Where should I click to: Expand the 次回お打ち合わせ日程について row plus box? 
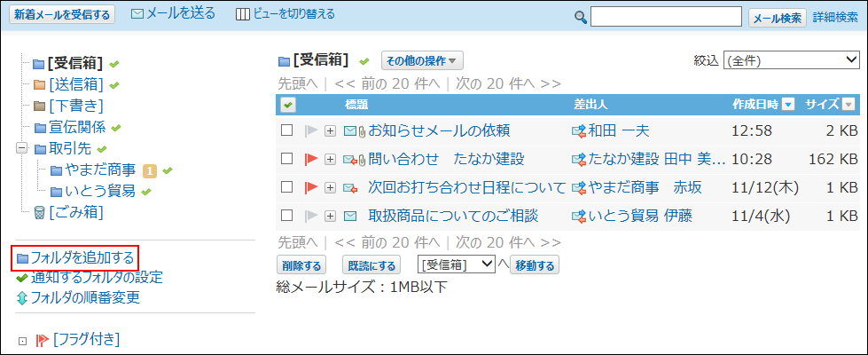[330, 188]
